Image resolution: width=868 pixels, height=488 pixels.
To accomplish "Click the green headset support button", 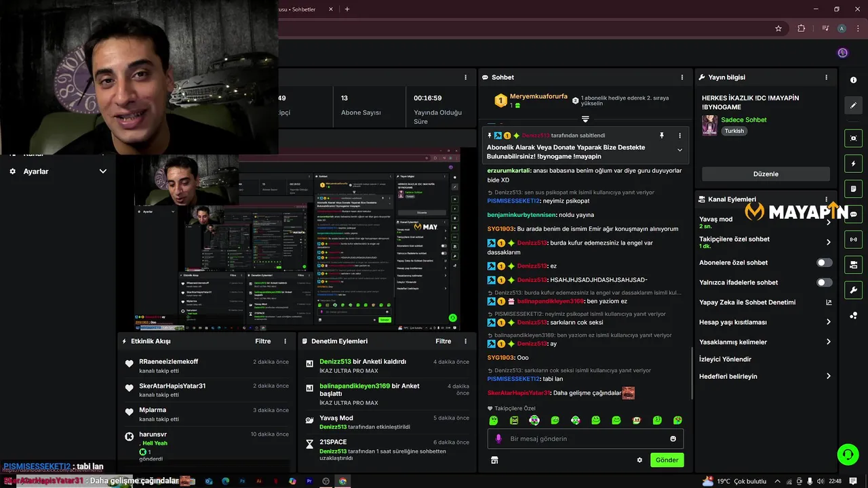I will [x=848, y=454].
